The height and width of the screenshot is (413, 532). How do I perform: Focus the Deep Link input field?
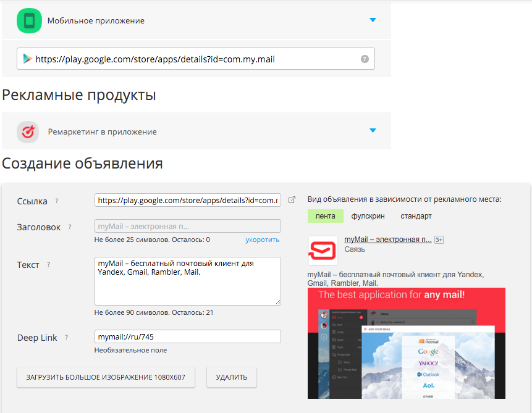[x=188, y=336]
